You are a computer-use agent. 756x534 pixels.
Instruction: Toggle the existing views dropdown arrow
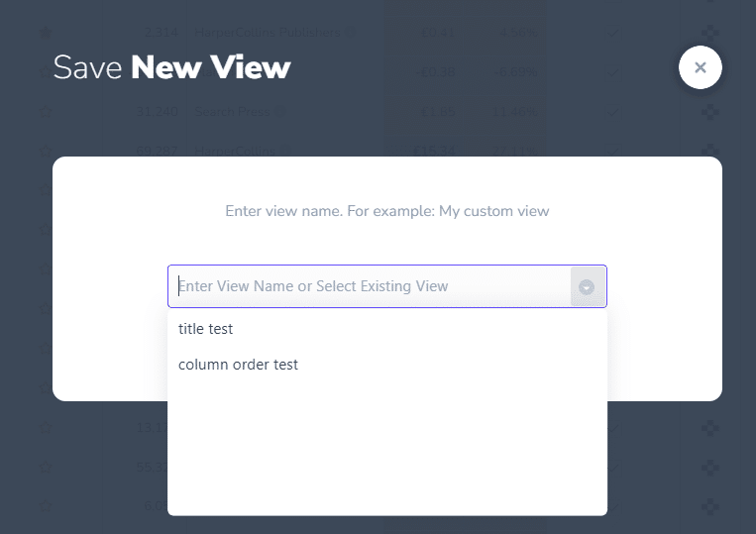587,287
